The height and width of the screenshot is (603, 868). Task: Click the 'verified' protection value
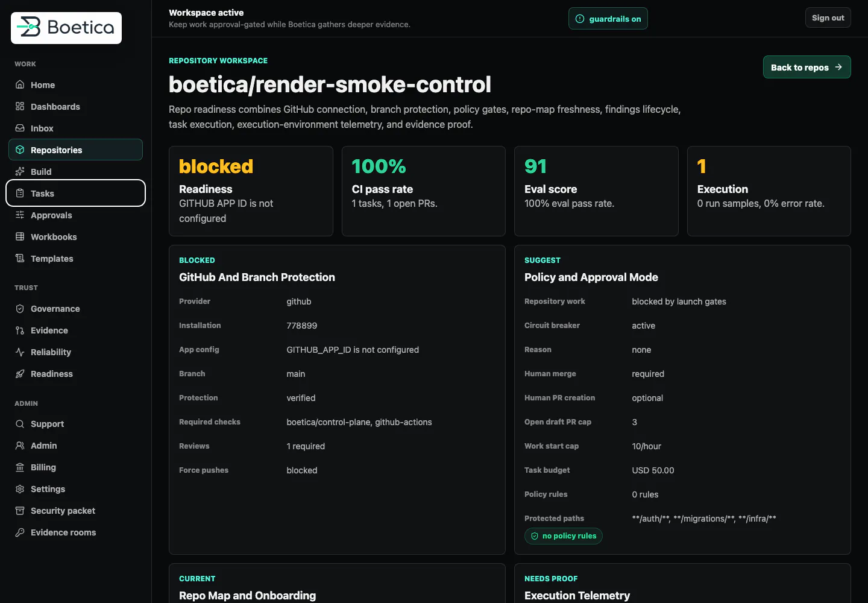[x=301, y=398]
